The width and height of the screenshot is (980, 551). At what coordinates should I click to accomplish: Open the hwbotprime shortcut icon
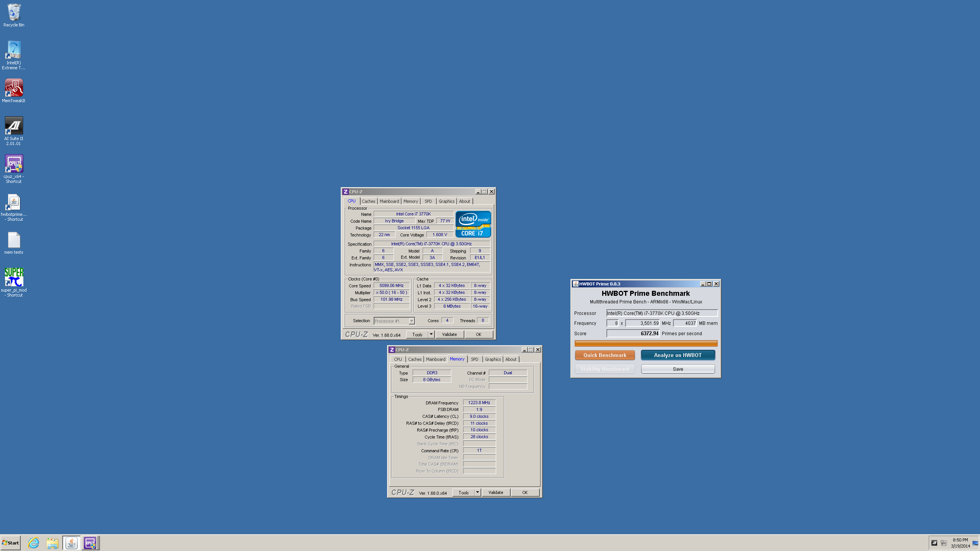point(14,207)
